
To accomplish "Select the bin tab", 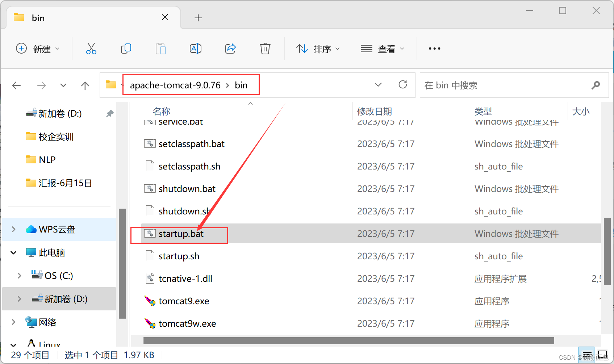I will (x=93, y=17).
